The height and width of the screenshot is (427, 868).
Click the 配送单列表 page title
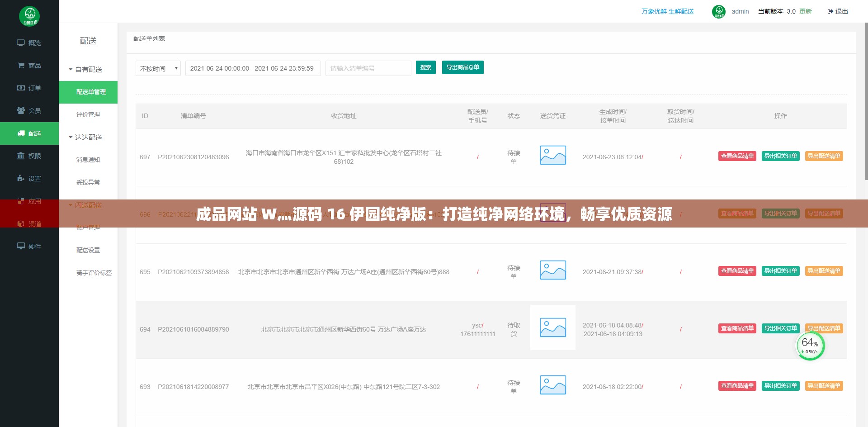pos(149,38)
